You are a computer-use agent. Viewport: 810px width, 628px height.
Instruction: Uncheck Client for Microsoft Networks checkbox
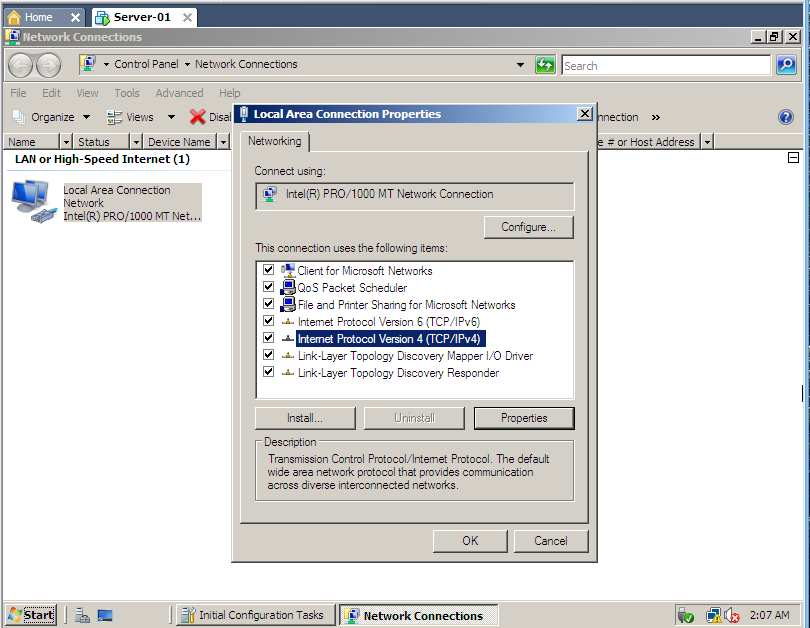coord(268,270)
